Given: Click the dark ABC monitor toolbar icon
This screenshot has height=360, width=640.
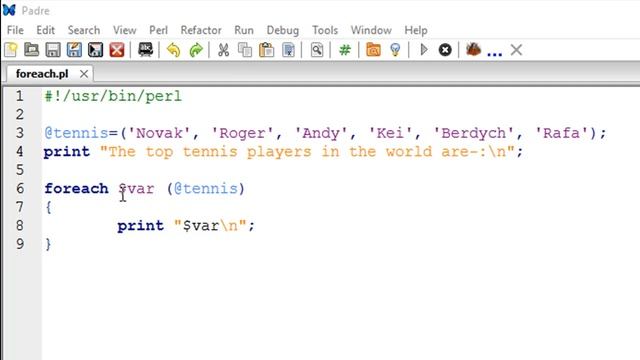Looking at the screenshot, I should 146,50.
